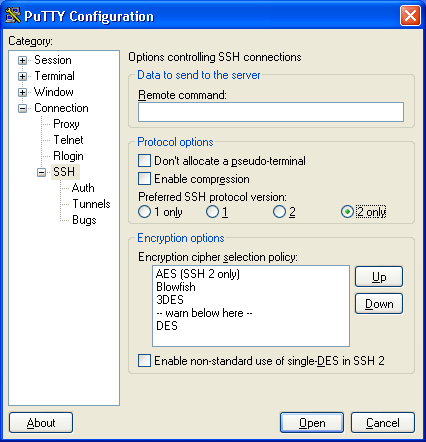The image size is (426, 442).
Task: Open the Rlogin settings panel
Action: point(68,156)
